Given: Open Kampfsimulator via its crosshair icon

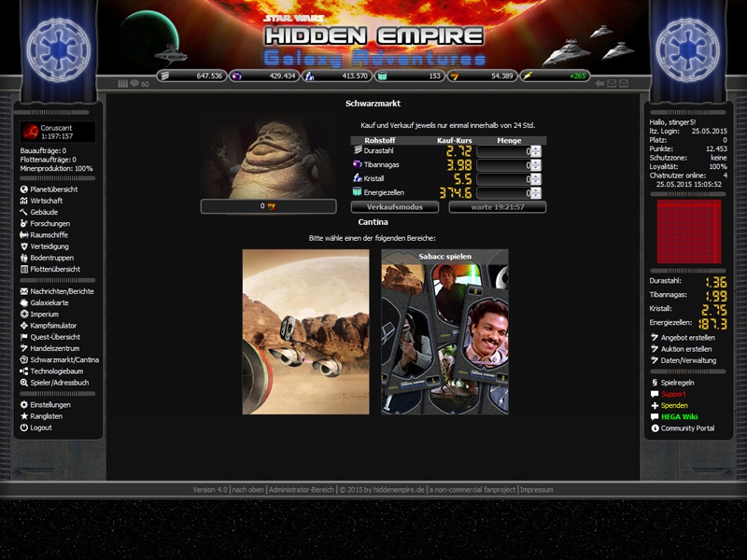Looking at the screenshot, I should point(24,325).
